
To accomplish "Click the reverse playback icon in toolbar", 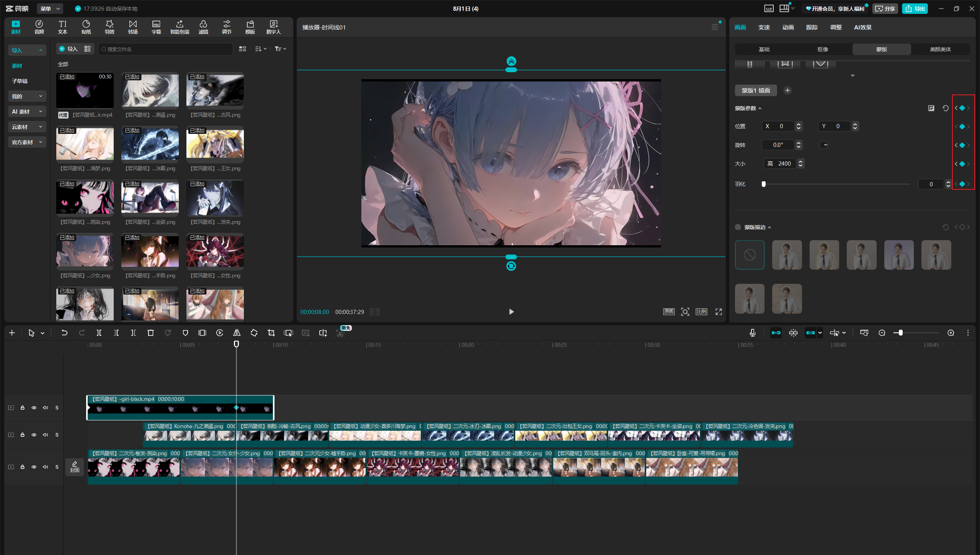I will click(220, 333).
